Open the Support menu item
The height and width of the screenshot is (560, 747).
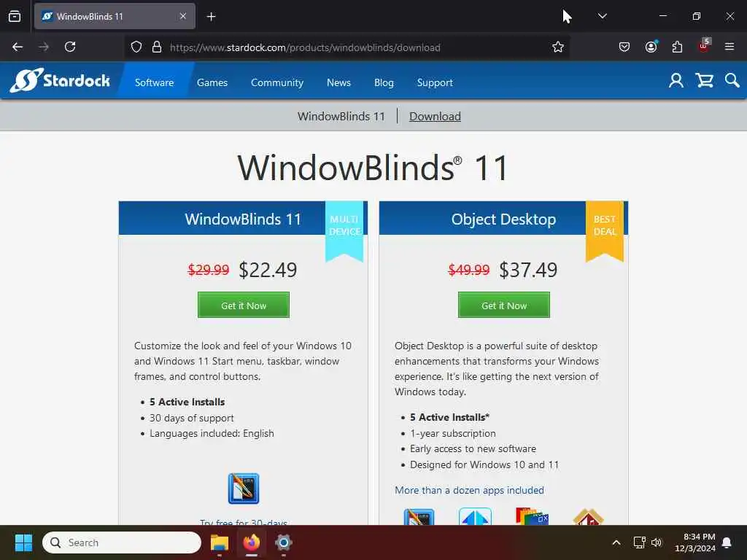(435, 82)
